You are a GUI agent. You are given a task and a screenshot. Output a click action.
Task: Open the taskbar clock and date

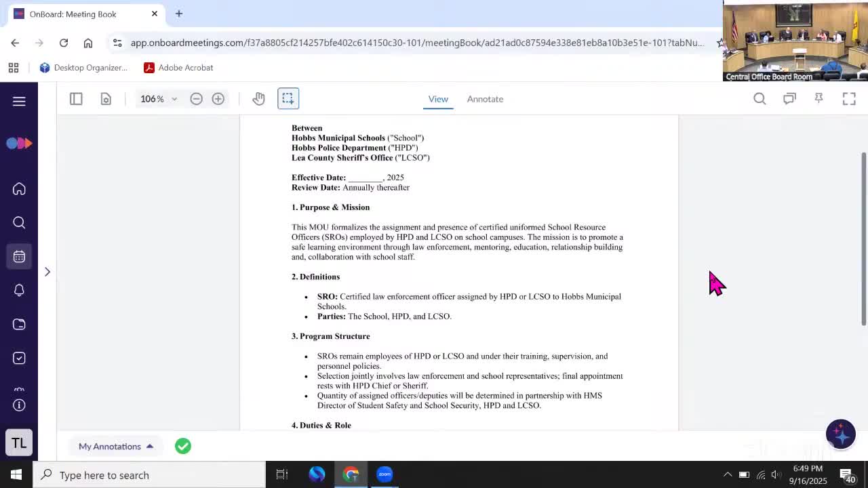tap(808, 474)
